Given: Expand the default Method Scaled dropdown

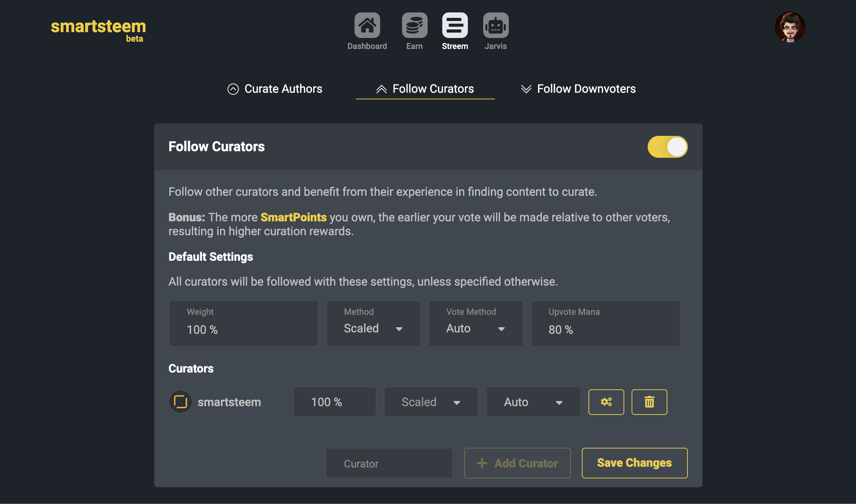Looking at the screenshot, I should [373, 324].
